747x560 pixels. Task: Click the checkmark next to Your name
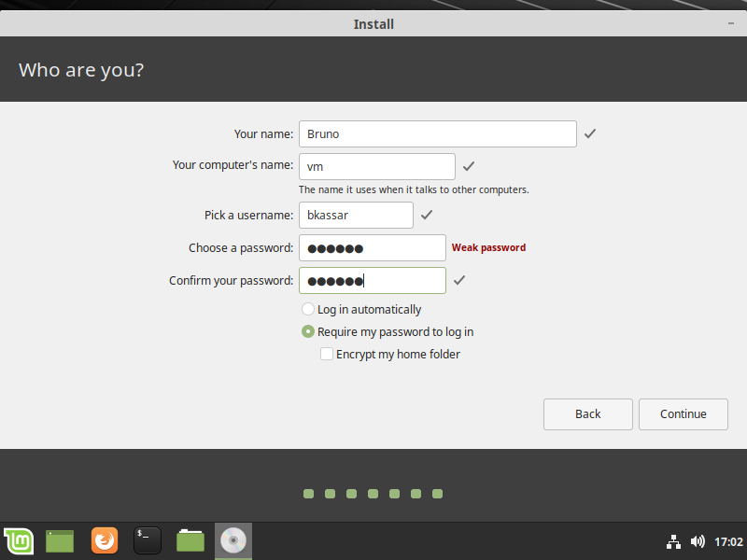(x=590, y=133)
